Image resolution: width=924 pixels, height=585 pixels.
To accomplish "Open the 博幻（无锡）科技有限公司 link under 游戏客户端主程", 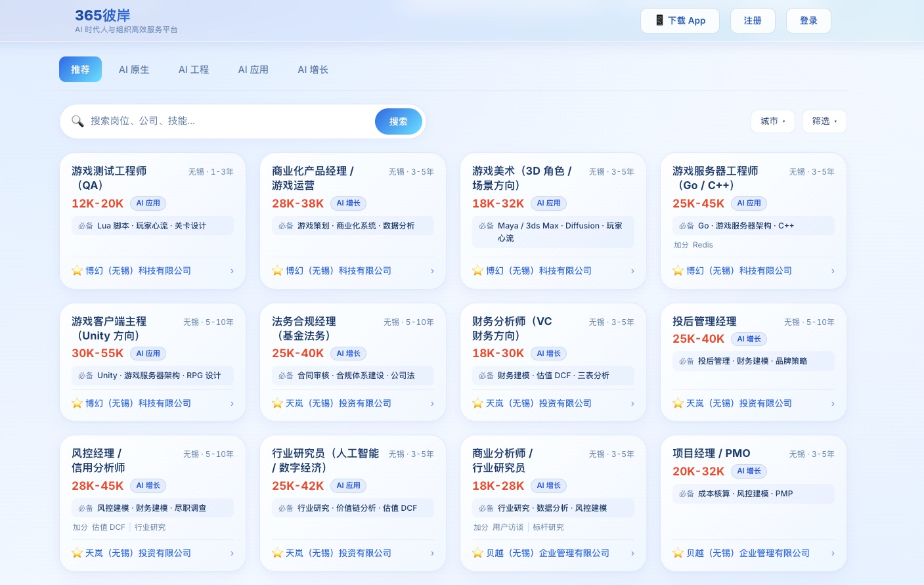I will [x=138, y=403].
